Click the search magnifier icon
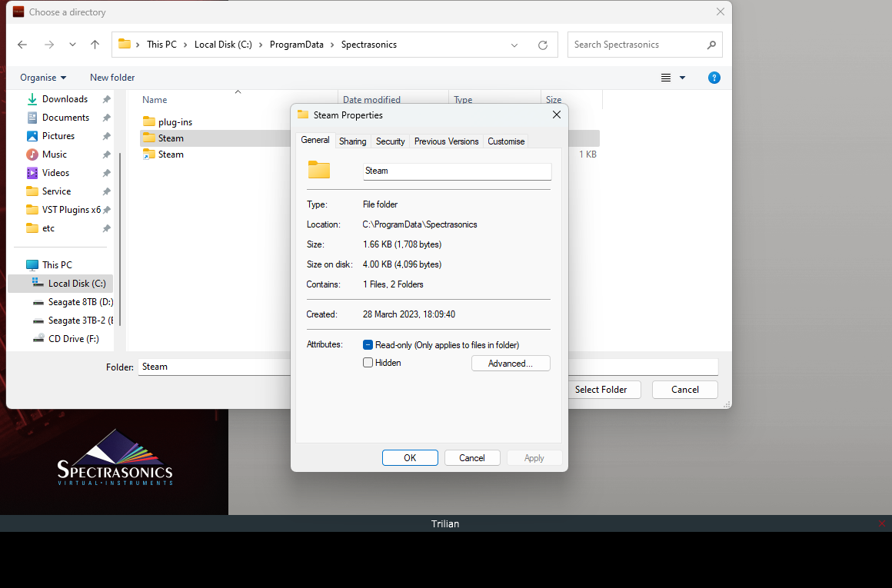The width and height of the screenshot is (892, 588). click(x=711, y=45)
